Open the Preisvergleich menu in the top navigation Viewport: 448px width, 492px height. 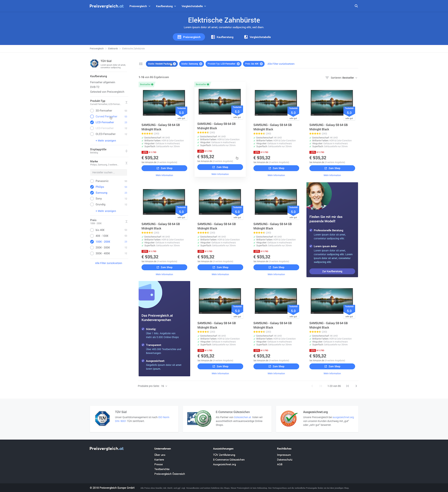pyautogui.click(x=140, y=6)
